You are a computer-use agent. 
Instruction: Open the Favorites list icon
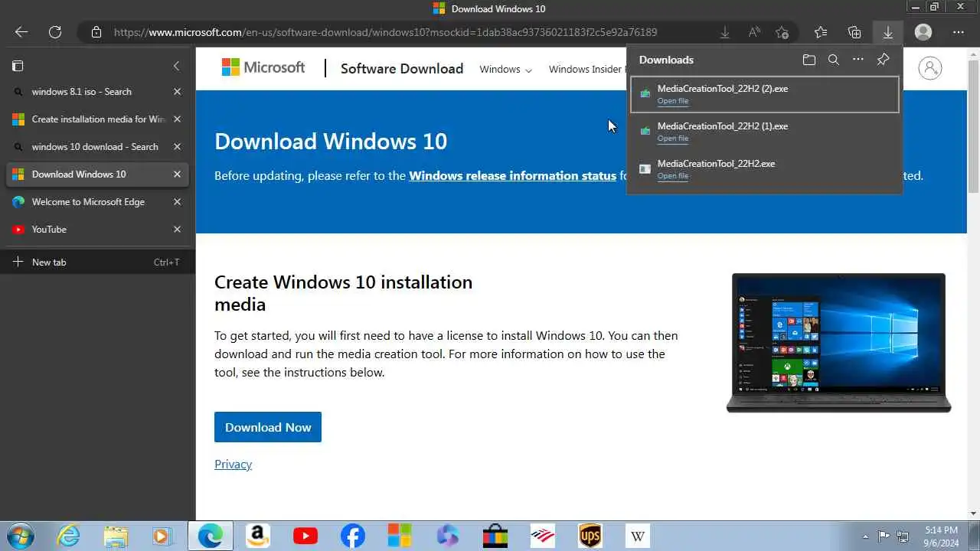[x=821, y=32]
